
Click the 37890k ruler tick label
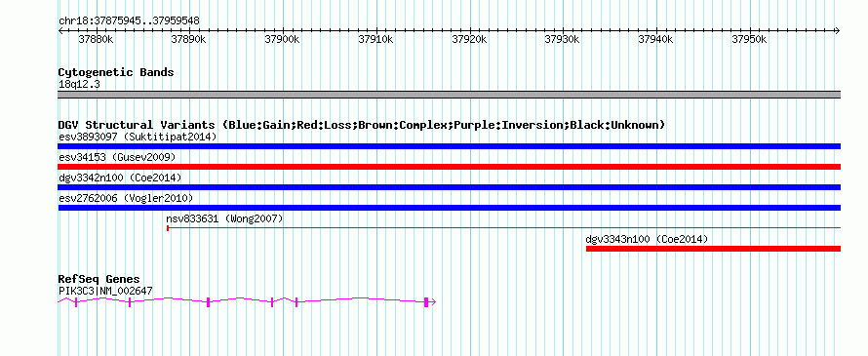tap(189, 39)
